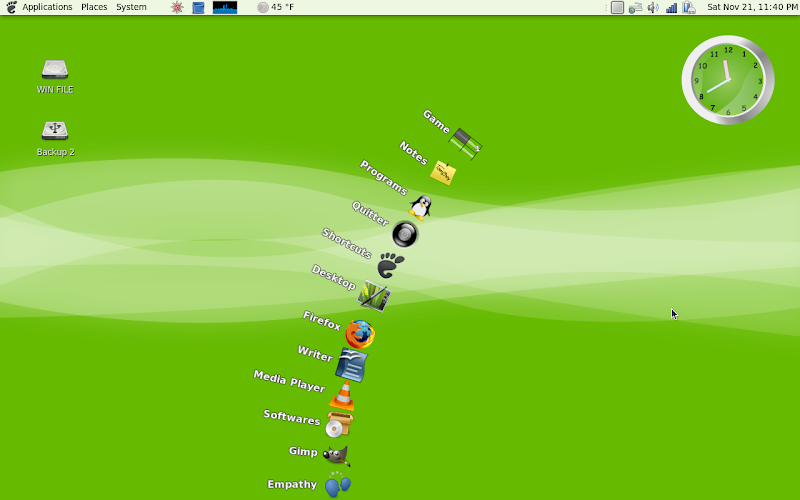Click the 'Desktop' label

coord(334,277)
